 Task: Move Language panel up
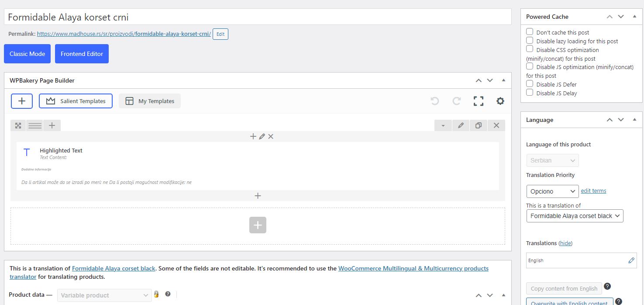point(610,120)
